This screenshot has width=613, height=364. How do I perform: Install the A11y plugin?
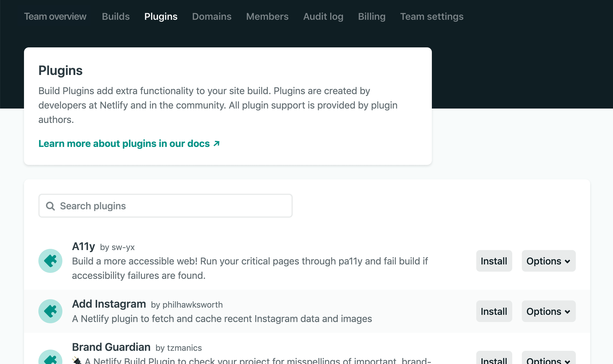coord(494,261)
